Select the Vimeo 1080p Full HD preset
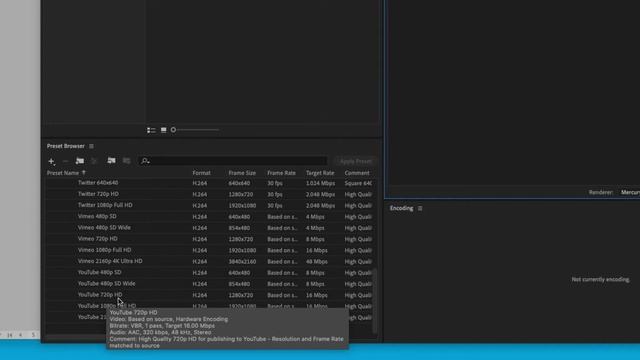 104,250
